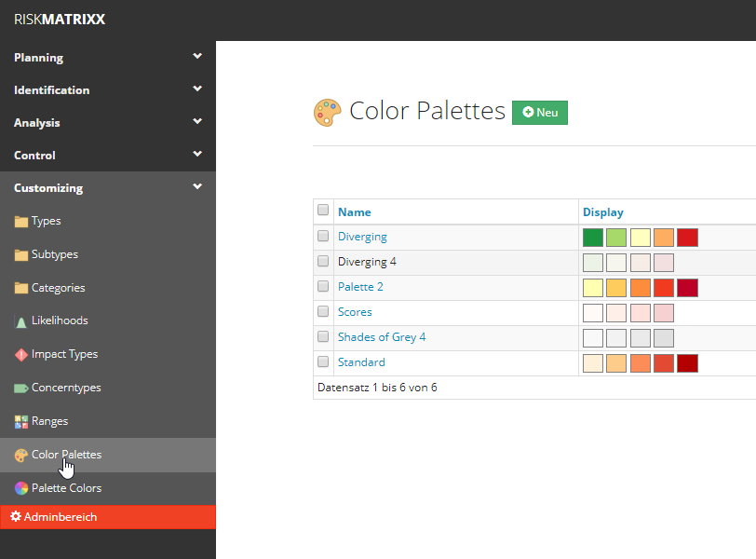Click the light green swatch in Diverging row
The width and height of the screenshot is (756, 559).
[616, 238]
